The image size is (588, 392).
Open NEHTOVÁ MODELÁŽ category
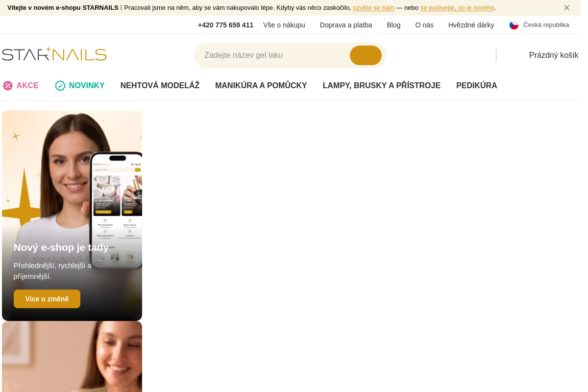160,86
